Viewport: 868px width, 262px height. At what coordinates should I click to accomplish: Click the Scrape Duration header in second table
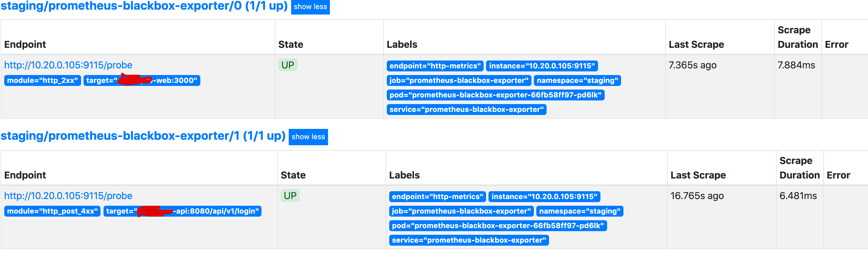(x=799, y=168)
